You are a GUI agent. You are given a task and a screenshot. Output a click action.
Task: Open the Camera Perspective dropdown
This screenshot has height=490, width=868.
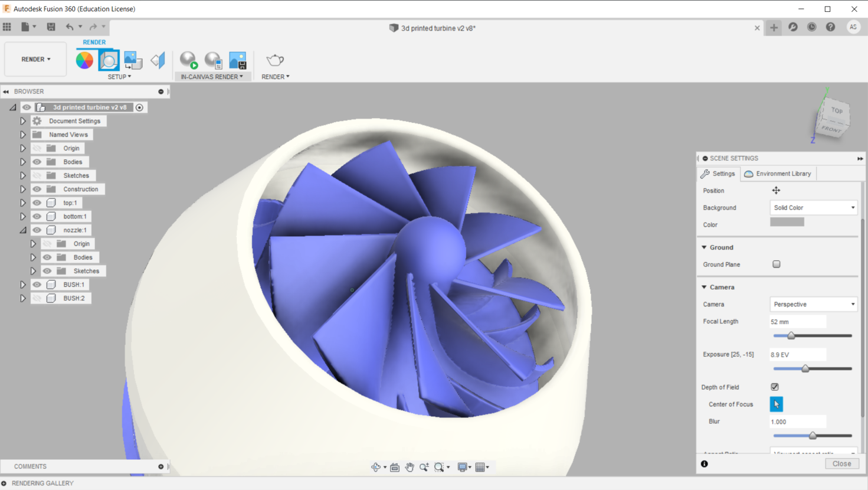[x=813, y=305]
